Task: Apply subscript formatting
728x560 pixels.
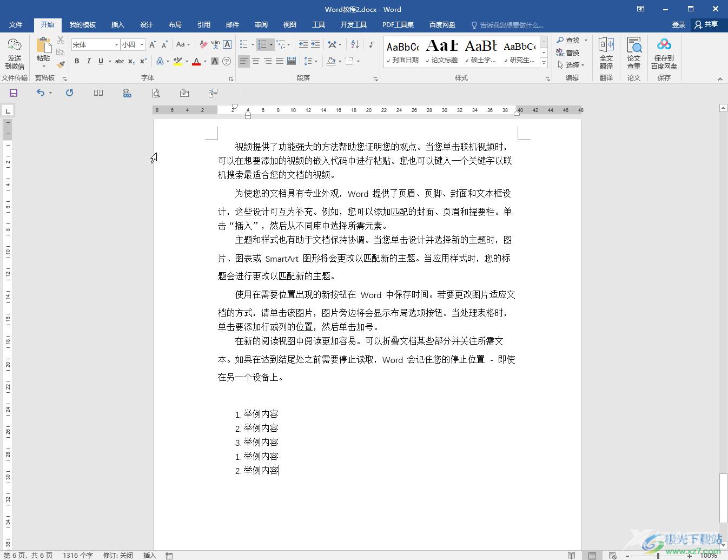Action: (x=132, y=61)
